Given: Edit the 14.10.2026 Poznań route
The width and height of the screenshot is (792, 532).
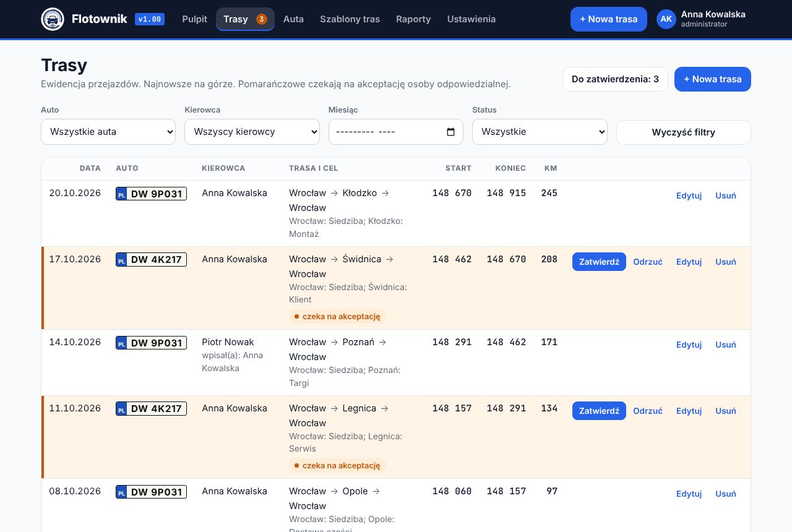Looking at the screenshot, I should [689, 345].
